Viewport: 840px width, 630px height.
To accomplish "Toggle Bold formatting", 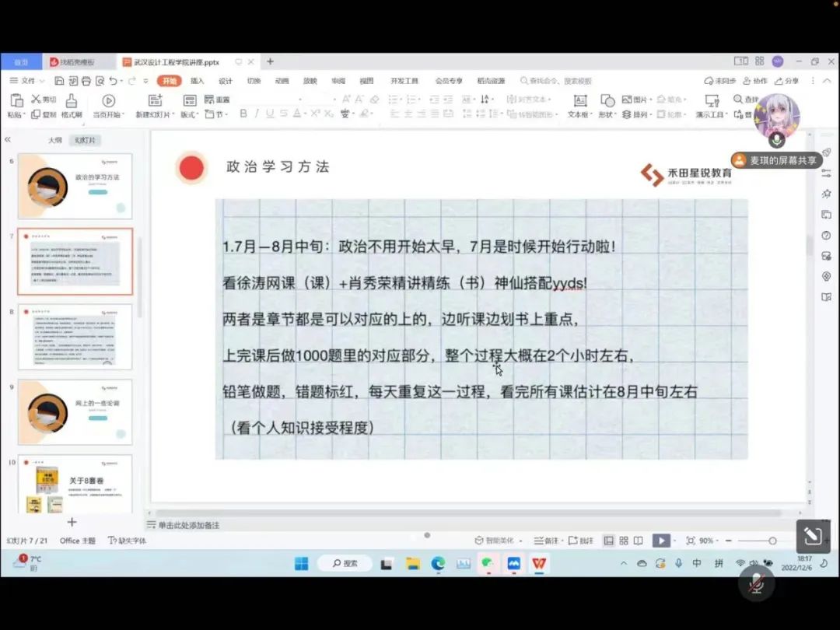I will click(x=243, y=114).
